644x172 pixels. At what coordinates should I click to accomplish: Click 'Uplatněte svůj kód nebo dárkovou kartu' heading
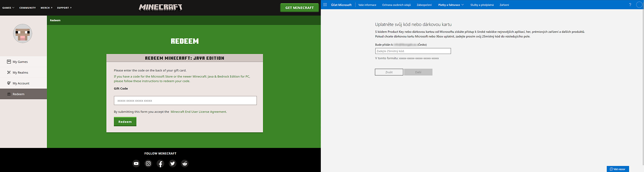point(413,24)
